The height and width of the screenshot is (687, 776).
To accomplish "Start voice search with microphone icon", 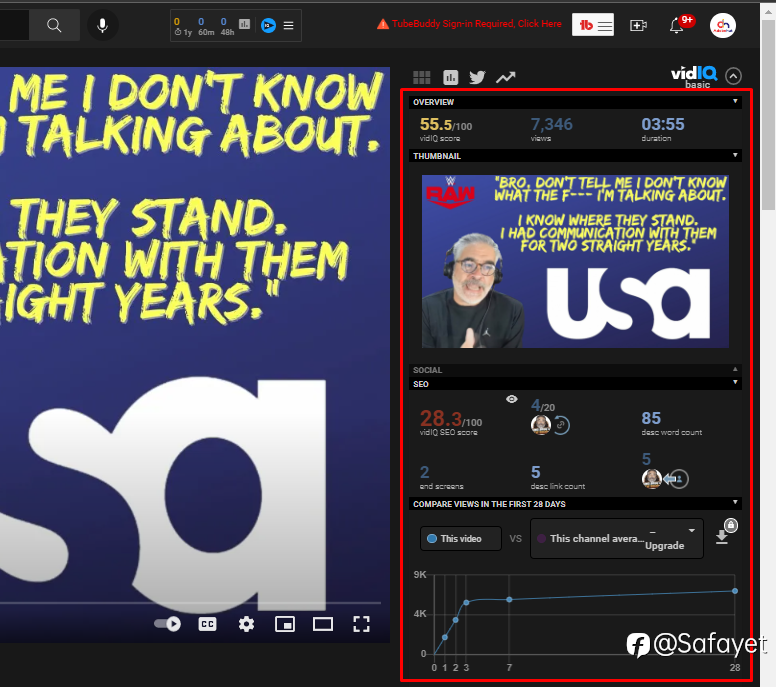I will (x=102, y=25).
